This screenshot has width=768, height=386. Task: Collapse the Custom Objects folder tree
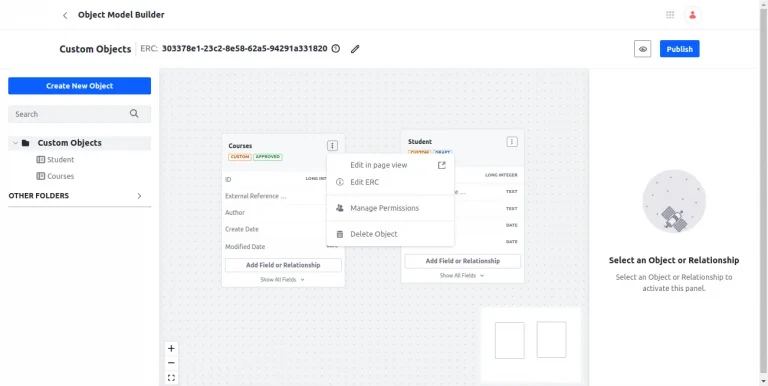(16, 143)
